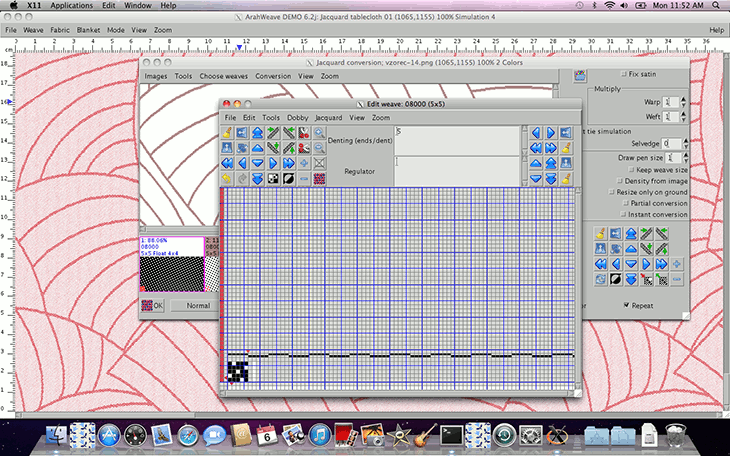Open Safari from the Dock
The width and height of the screenshot is (730, 456).
tap(188, 435)
